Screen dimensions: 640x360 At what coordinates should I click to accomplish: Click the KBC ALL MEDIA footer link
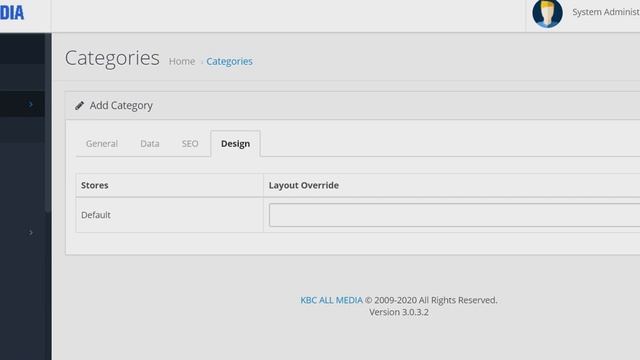pyautogui.click(x=331, y=300)
